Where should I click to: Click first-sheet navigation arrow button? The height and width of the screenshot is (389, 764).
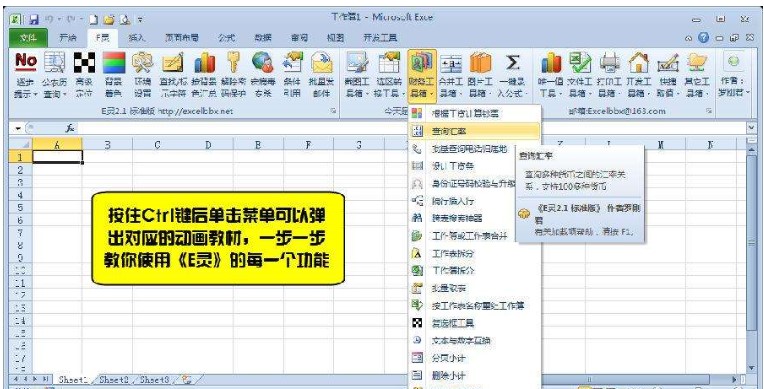pos(15,379)
